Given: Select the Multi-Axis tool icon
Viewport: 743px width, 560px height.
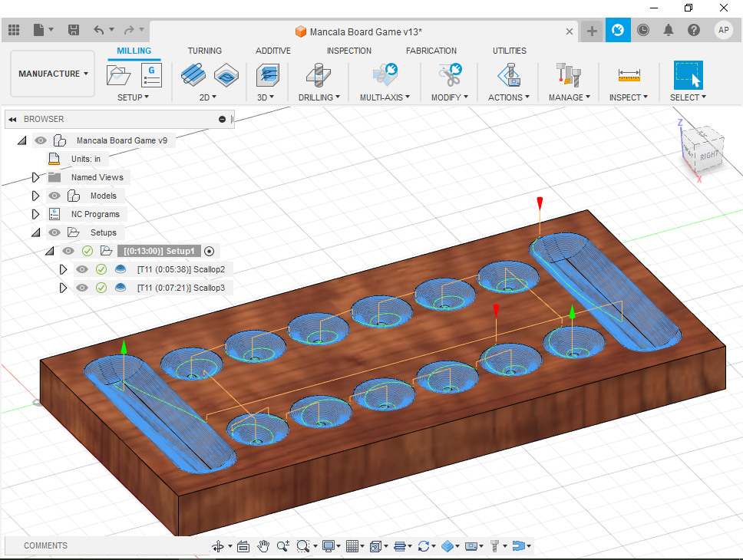Looking at the screenshot, I should click(x=384, y=77).
